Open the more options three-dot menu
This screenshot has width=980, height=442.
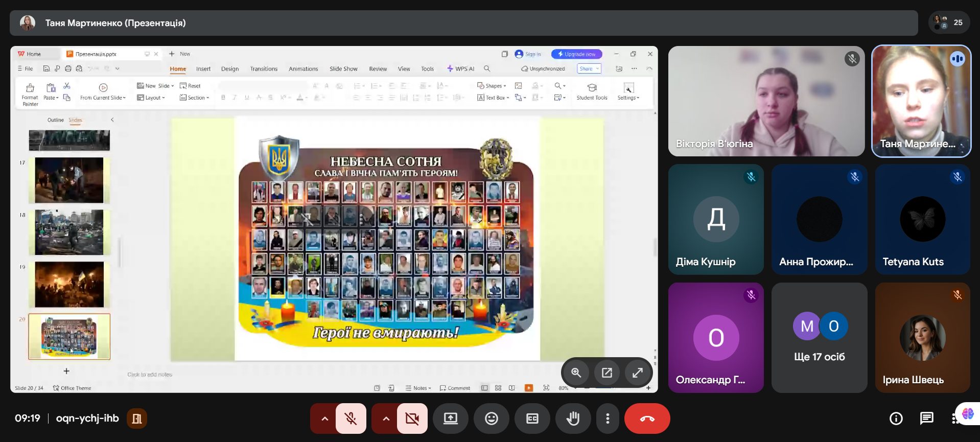(608, 418)
